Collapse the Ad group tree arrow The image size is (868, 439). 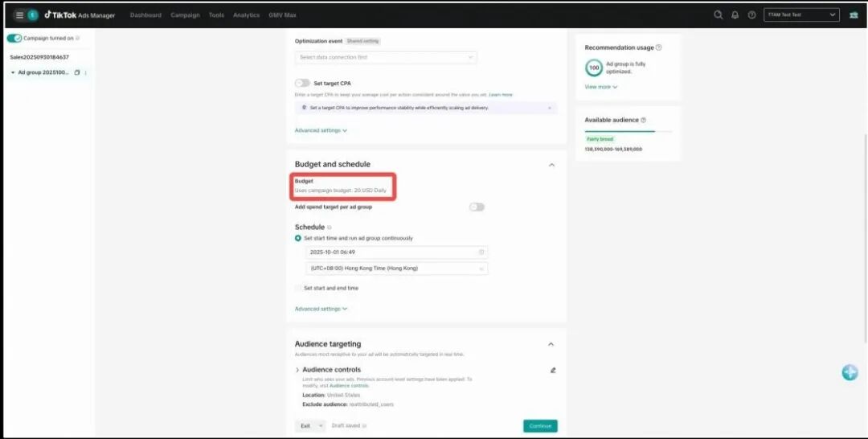[x=13, y=72]
